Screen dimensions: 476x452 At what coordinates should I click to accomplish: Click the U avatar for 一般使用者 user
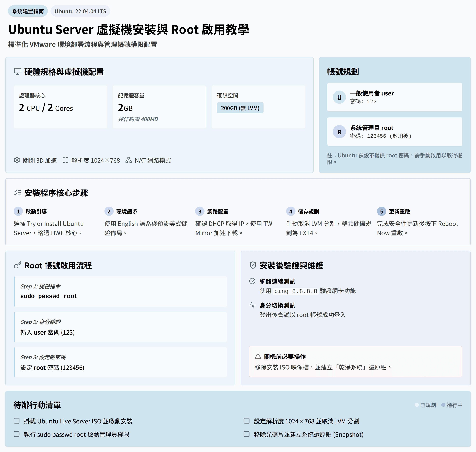click(x=339, y=97)
